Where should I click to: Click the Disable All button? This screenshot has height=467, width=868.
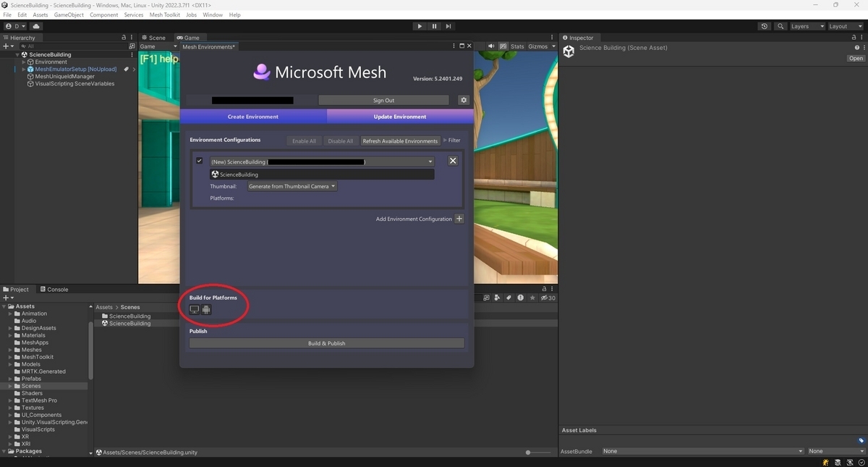[341, 140]
